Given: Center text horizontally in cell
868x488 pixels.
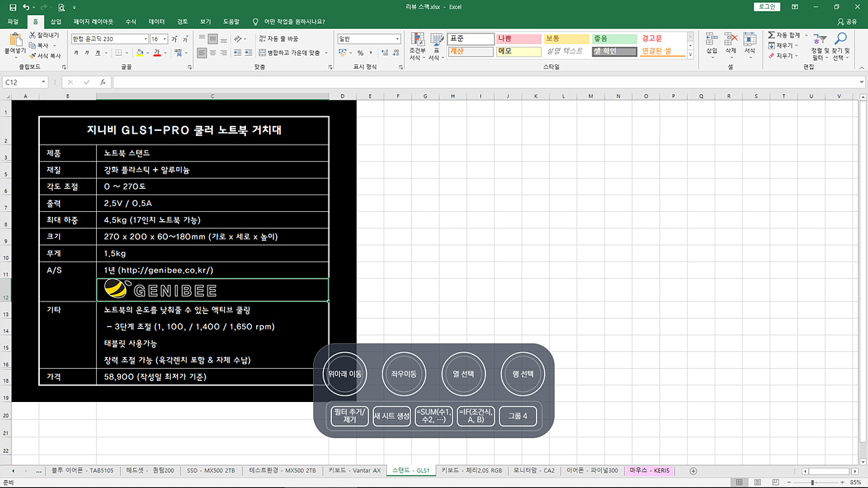Looking at the screenshot, I should (x=213, y=53).
